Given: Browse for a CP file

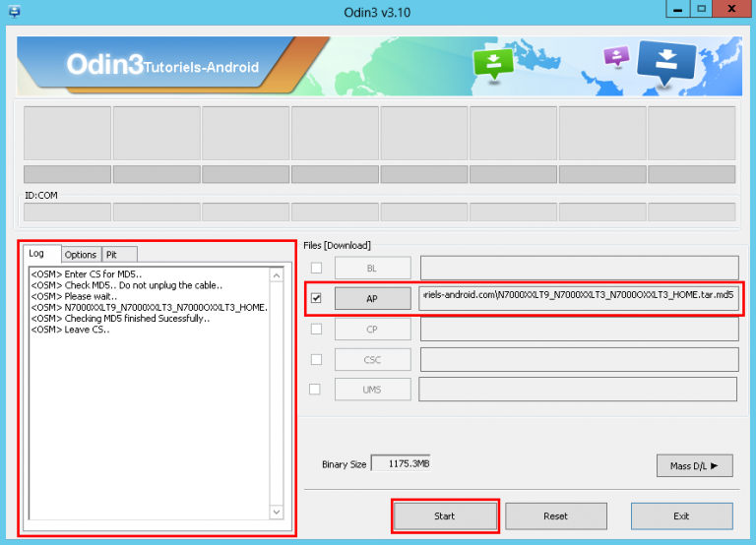Looking at the screenshot, I should [373, 330].
